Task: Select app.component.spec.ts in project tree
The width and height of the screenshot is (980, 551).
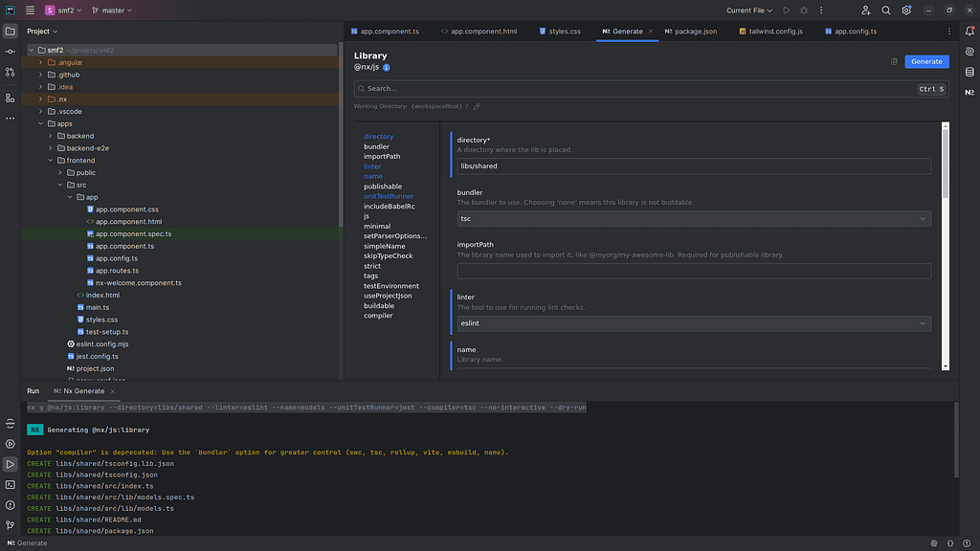Action: (x=133, y=233)
